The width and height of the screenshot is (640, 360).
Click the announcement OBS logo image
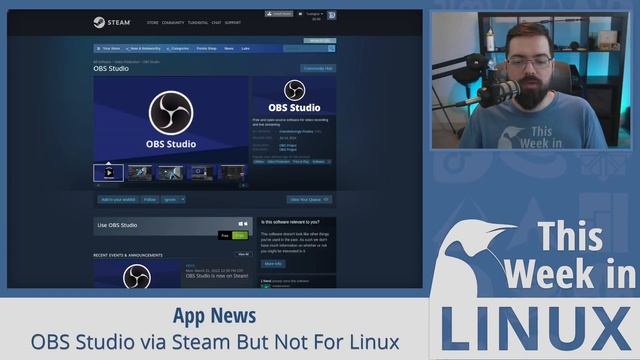coord(137,275)
